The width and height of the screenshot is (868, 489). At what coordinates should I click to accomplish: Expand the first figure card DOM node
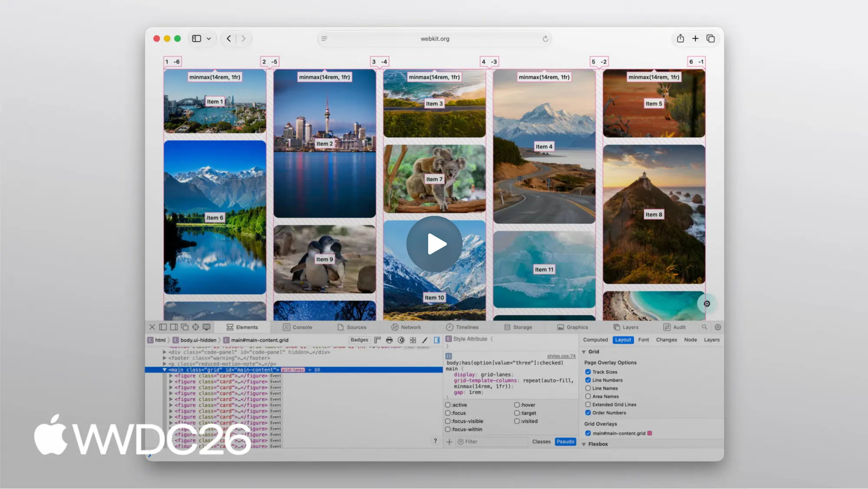pos(171,376)
